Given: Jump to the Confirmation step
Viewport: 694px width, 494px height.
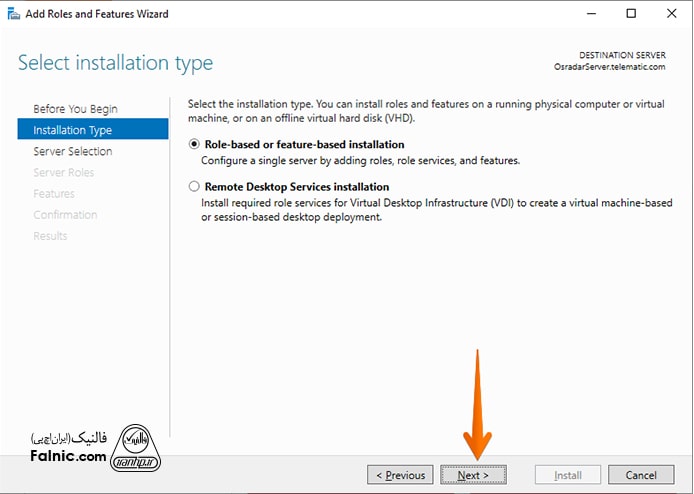Looking at the screenshot, I should [x=65, y=215].
